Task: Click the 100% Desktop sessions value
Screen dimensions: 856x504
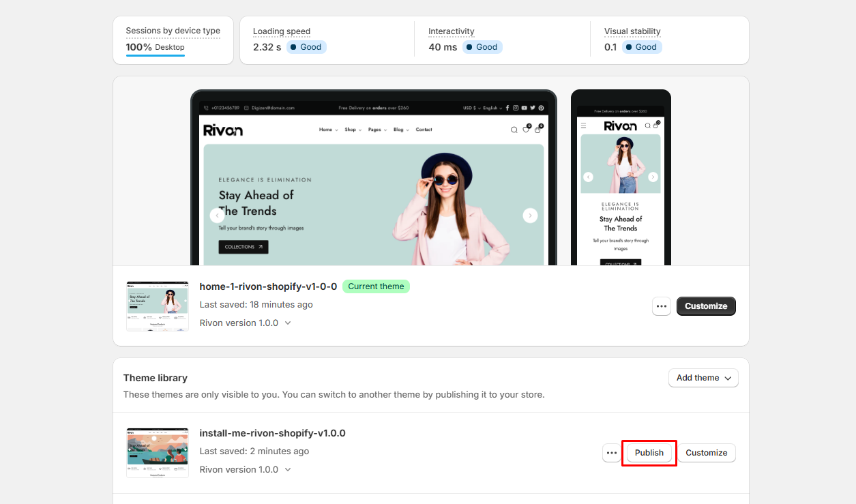Action: [156, 47]
